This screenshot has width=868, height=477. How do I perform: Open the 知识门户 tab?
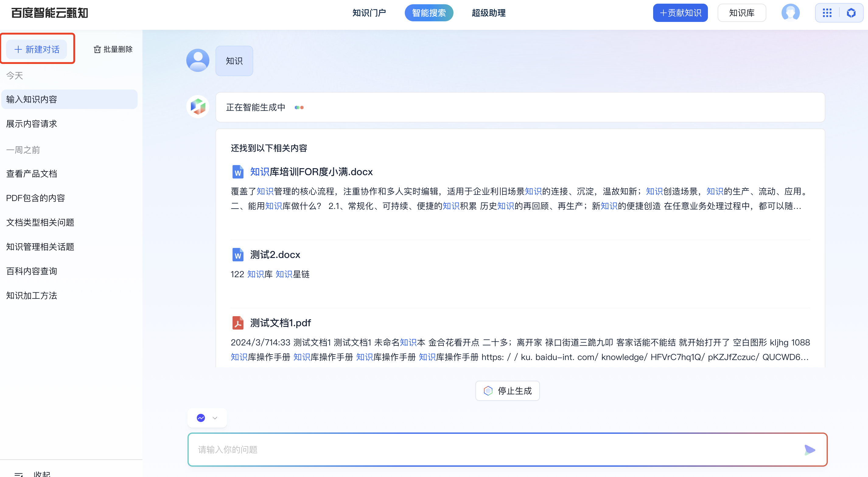[x=369, y=13]
